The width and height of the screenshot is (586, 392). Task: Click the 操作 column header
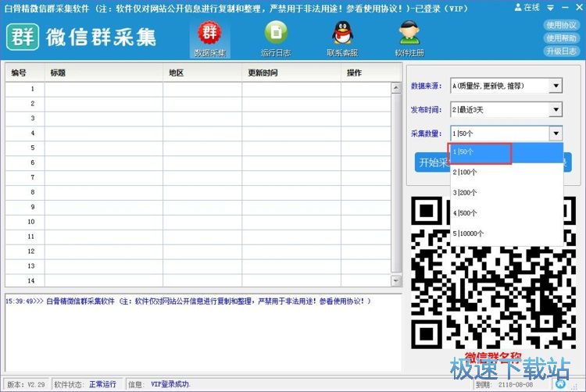point(371,73)
